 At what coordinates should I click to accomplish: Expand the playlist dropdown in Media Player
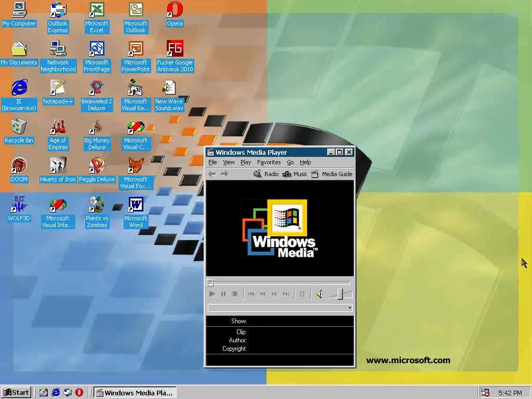click(x=350, y=308)
